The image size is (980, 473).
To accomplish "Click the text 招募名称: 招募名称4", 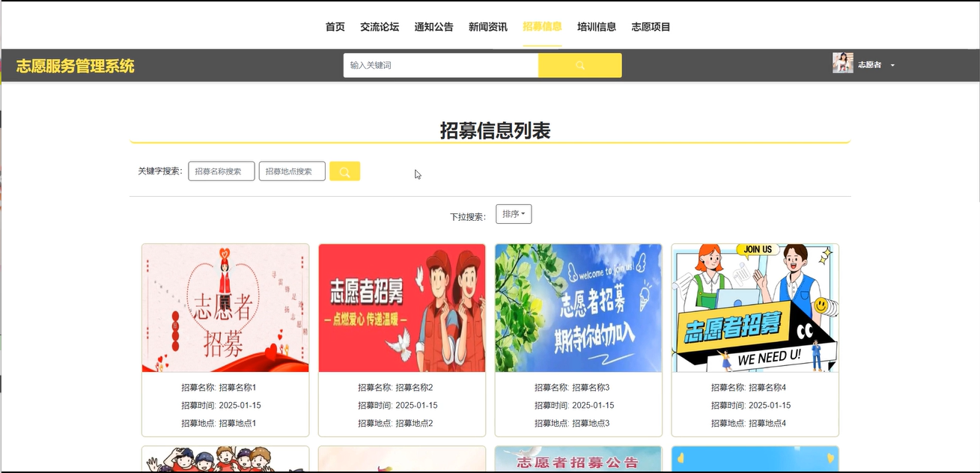I will click(749, 388).
